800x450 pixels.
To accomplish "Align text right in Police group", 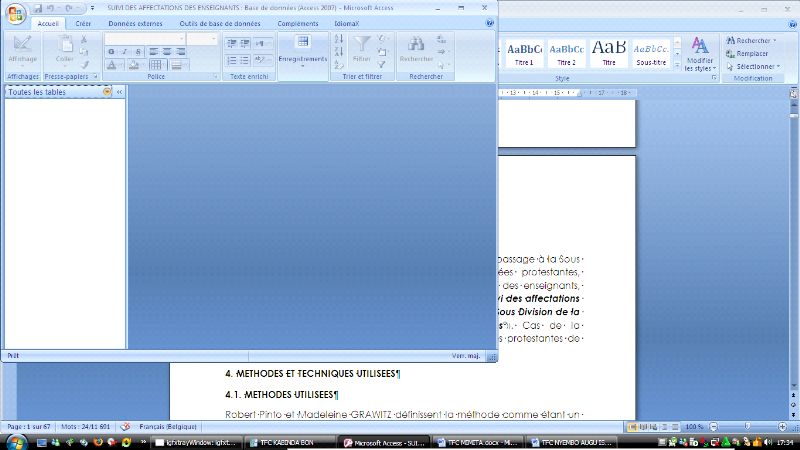I will coord(180,52).
